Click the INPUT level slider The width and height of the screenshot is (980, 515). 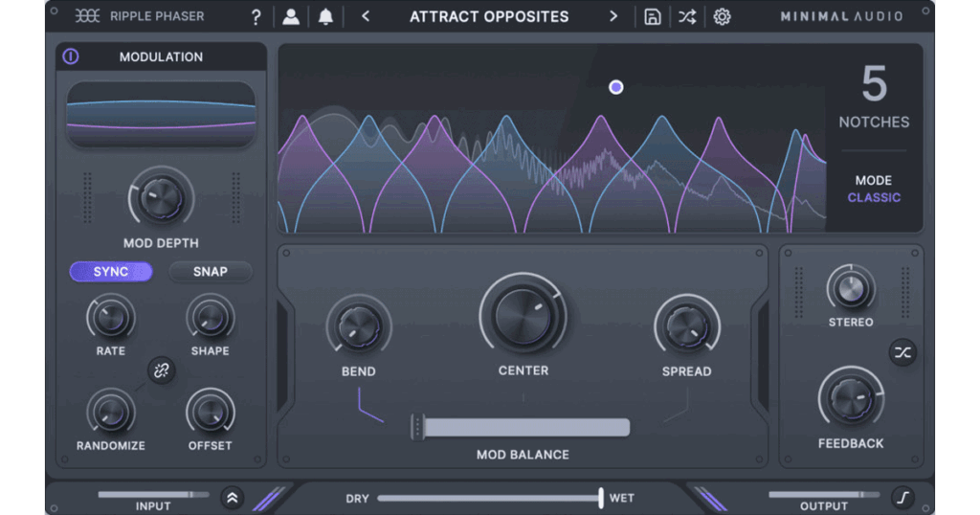[x=153, y=494]
